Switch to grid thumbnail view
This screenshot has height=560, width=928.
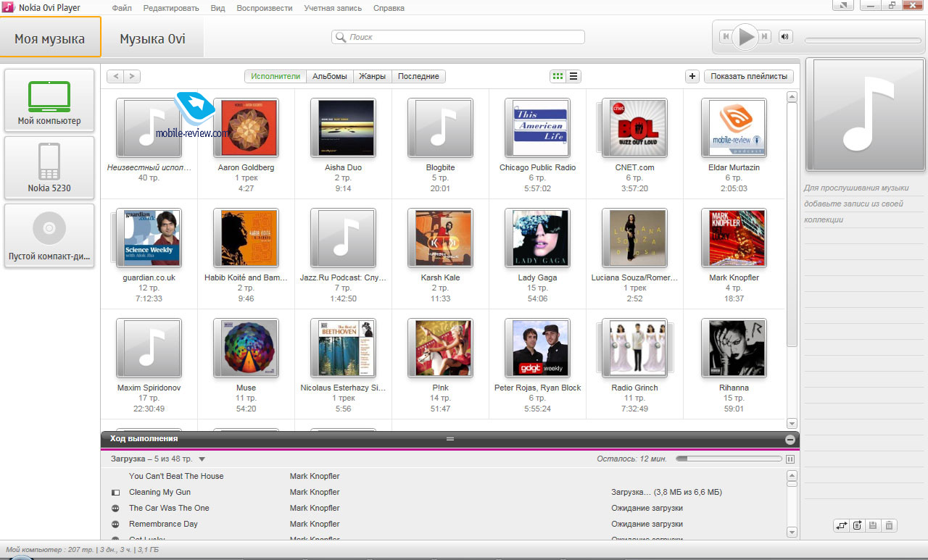pos(558,76)
